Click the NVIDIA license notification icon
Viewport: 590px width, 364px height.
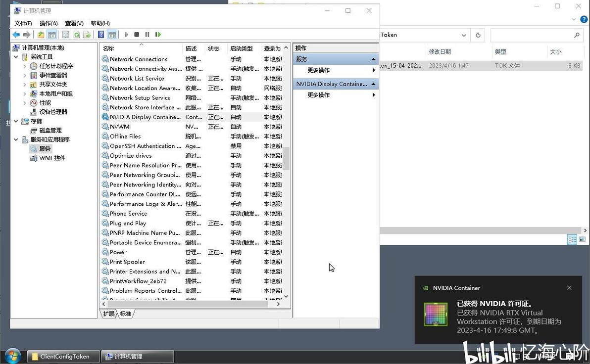click(x=436, y=314)
